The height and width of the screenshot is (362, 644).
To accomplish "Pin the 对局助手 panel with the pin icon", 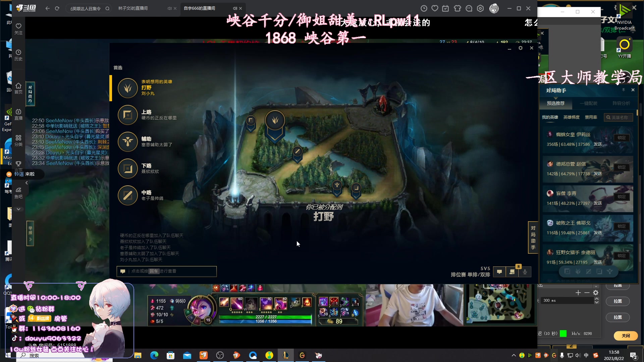I will click(623, 90).
